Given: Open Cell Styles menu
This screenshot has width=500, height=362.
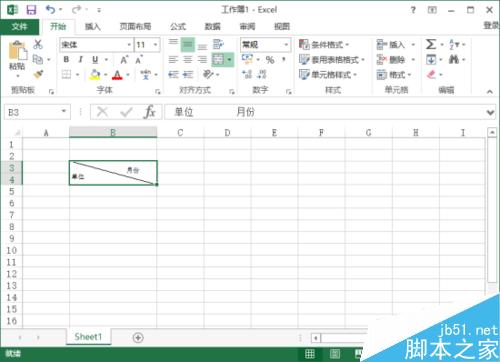Looking at the screenshot, I should point(328,74).
